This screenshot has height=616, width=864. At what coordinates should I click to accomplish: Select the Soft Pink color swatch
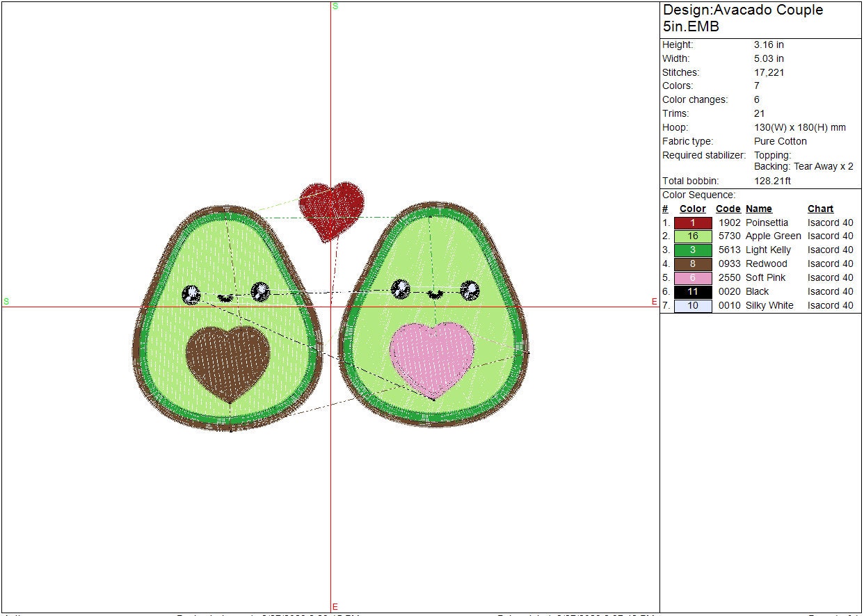click(693, 278)
